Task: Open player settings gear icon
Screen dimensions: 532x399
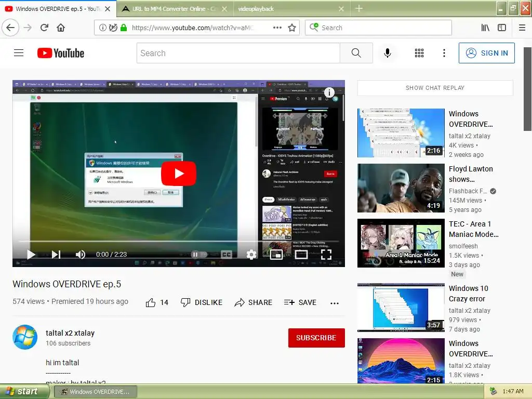Action: pyautogui.click(x=251, y=255)
